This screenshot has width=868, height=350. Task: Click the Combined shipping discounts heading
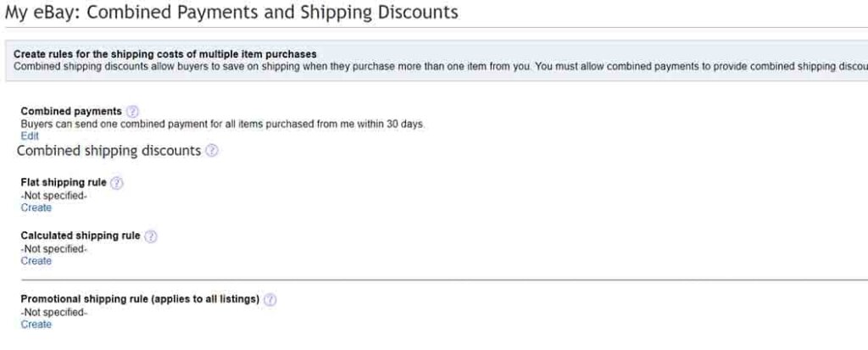coord(108,151)
